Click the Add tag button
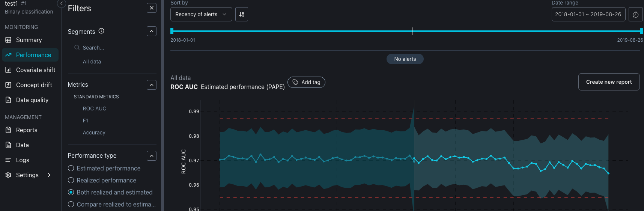Screen dimensions: 644x211 (x=306, y=82)
